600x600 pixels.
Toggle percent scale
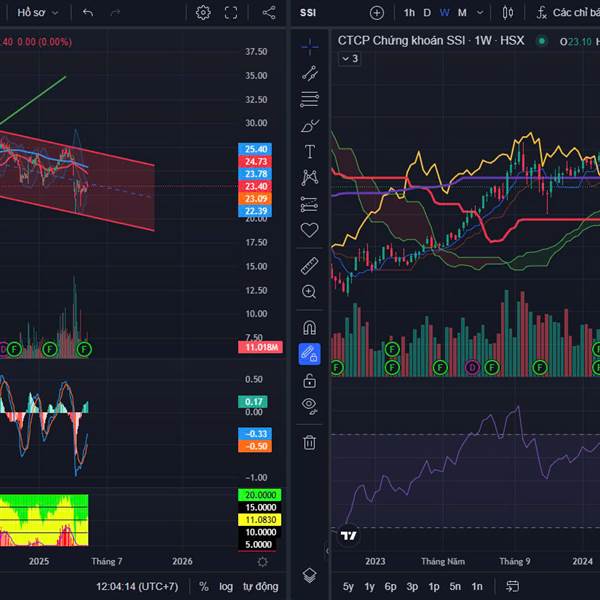204,586
